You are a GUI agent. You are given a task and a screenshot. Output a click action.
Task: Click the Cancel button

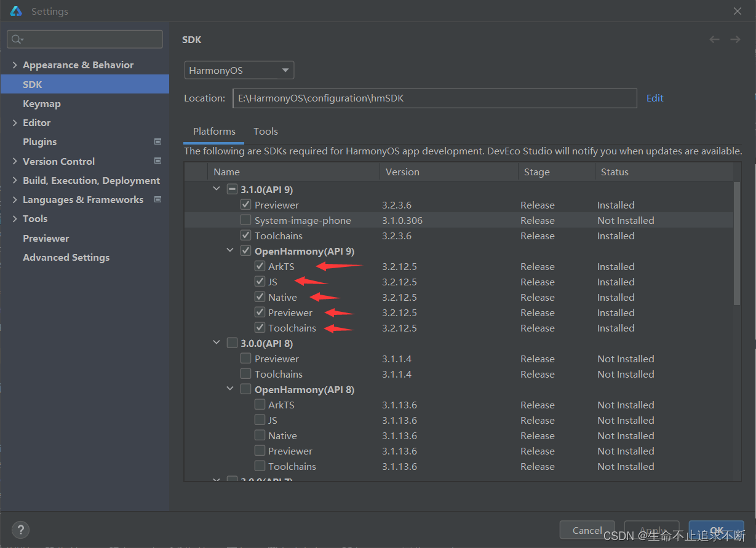[587, 530]
